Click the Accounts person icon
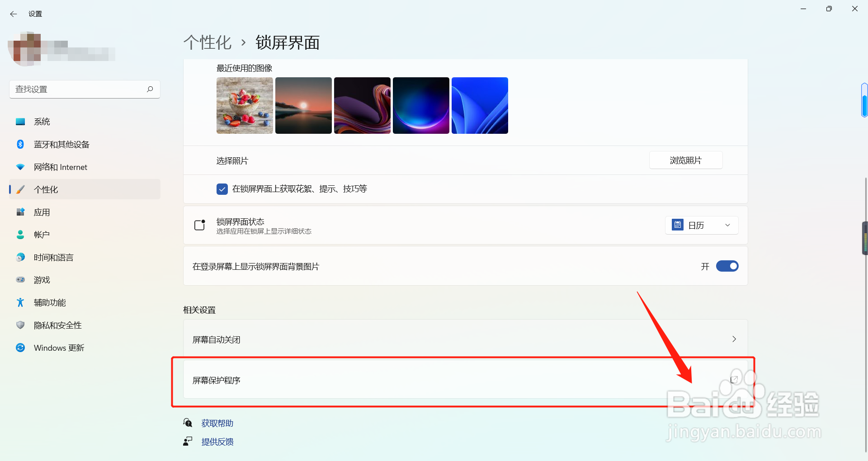This screenshot has height=461, width=868. 20,235
